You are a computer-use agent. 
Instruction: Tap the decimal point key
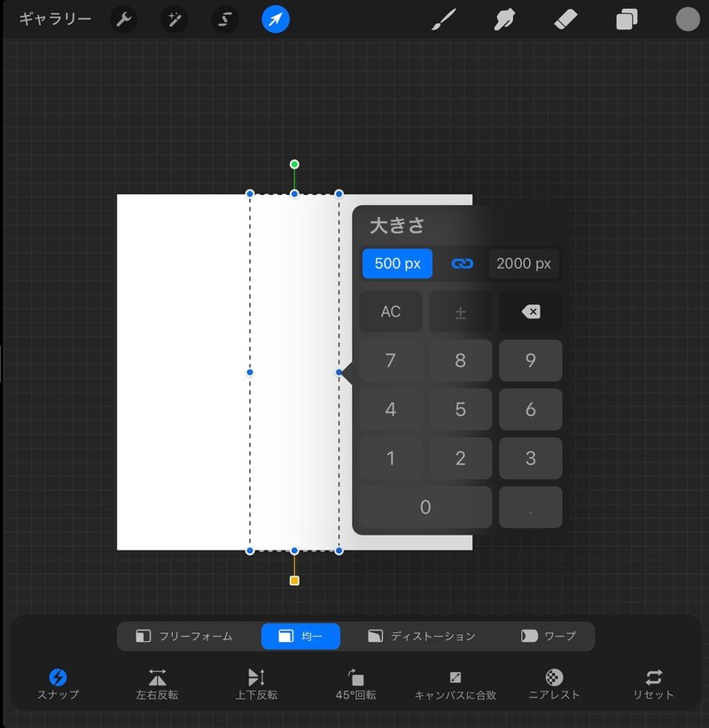[x=531, y=507]
